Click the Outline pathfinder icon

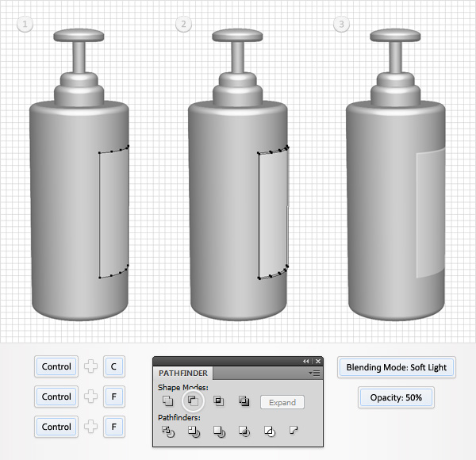tap(270, 431)
